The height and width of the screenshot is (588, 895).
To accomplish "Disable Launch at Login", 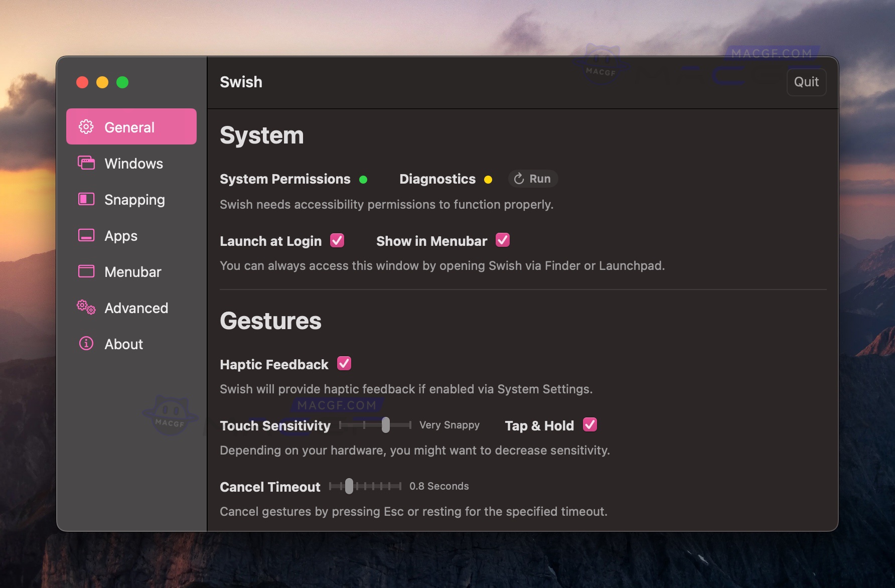I will (337, 241).
